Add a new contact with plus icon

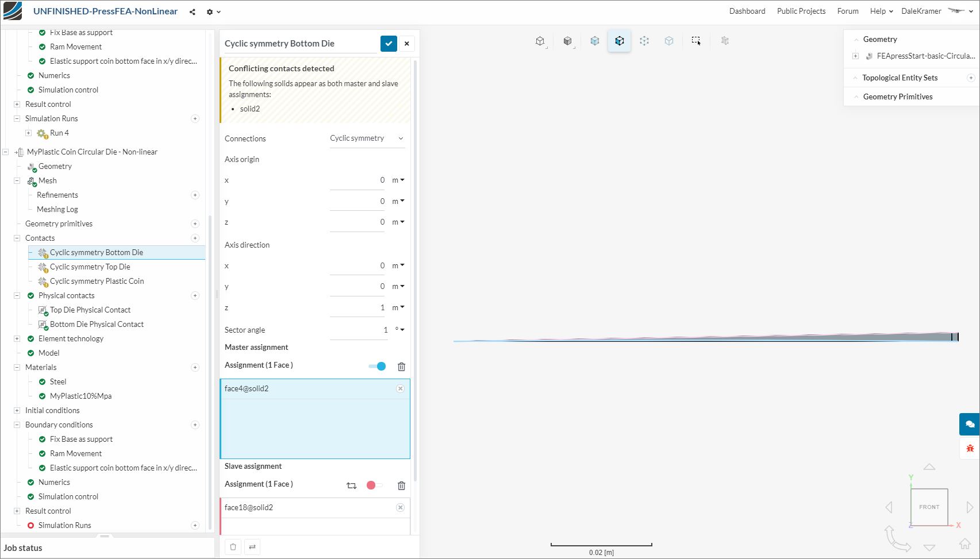pyautogui.click(x=195, y=238)
